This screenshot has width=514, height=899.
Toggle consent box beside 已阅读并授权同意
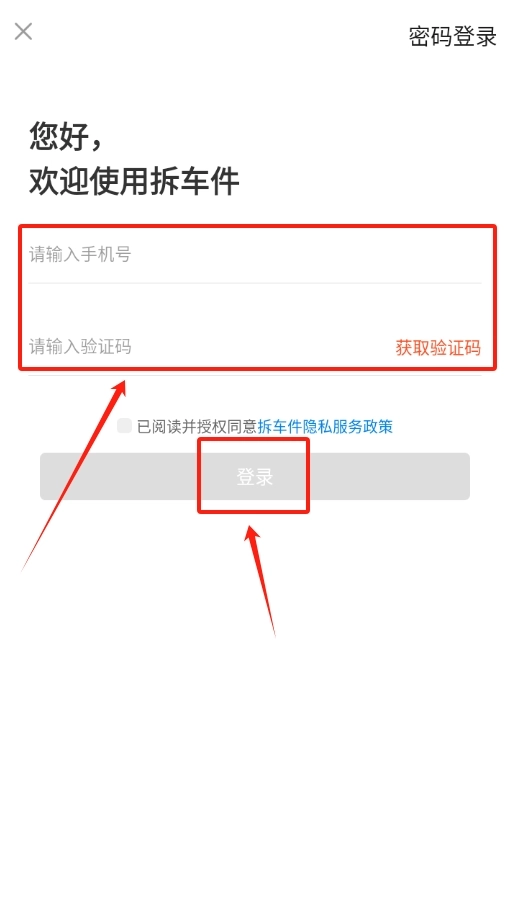pyautogui.click(x=124, y=426)
